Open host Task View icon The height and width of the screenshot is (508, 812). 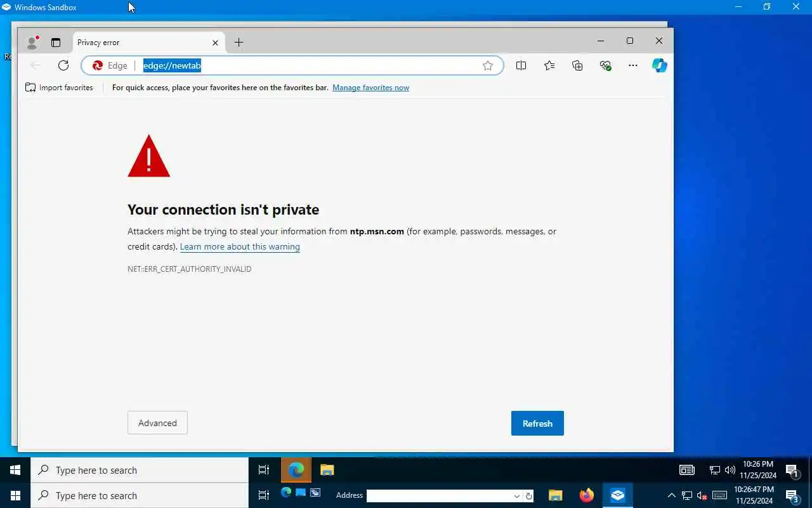coord(264,495)
